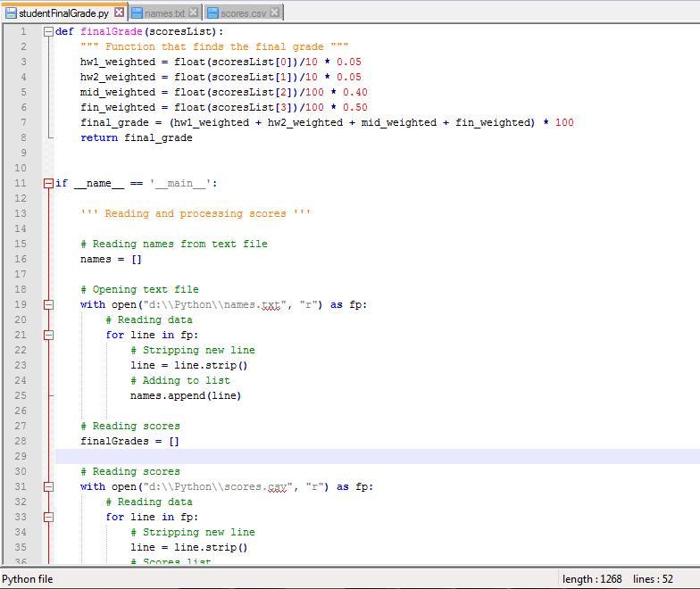This screenshot has height=589, width=700.
Task: Close the scores.csv tab
Action: click(274, 12)
